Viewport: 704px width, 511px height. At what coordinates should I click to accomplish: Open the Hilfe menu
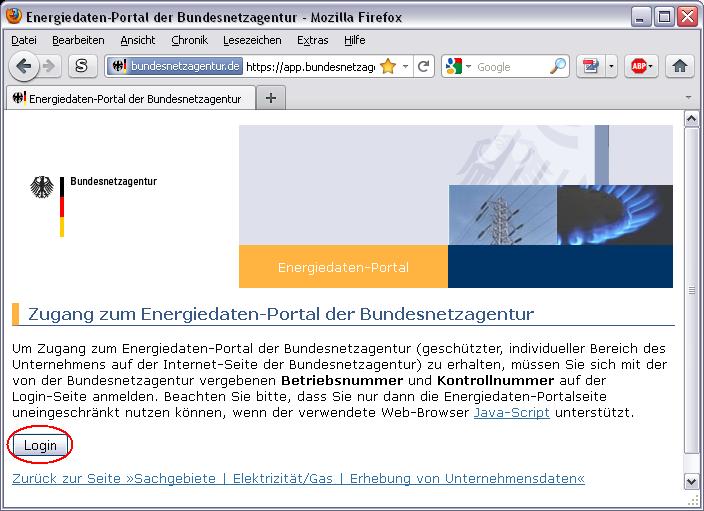[354, 40]
